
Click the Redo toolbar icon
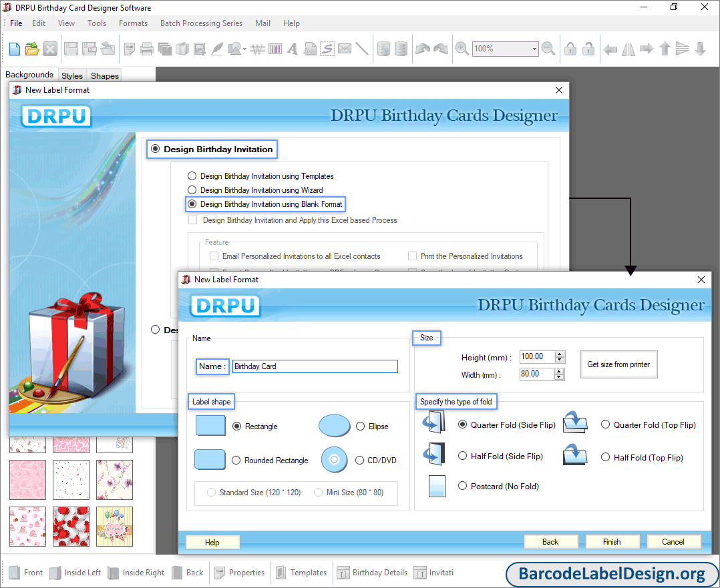[440, 49]
